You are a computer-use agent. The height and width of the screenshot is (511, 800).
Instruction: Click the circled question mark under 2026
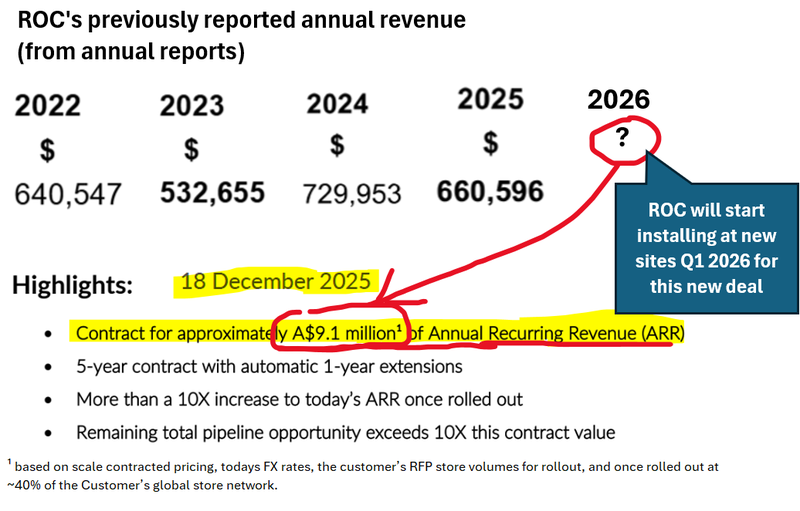click(621, 139)
